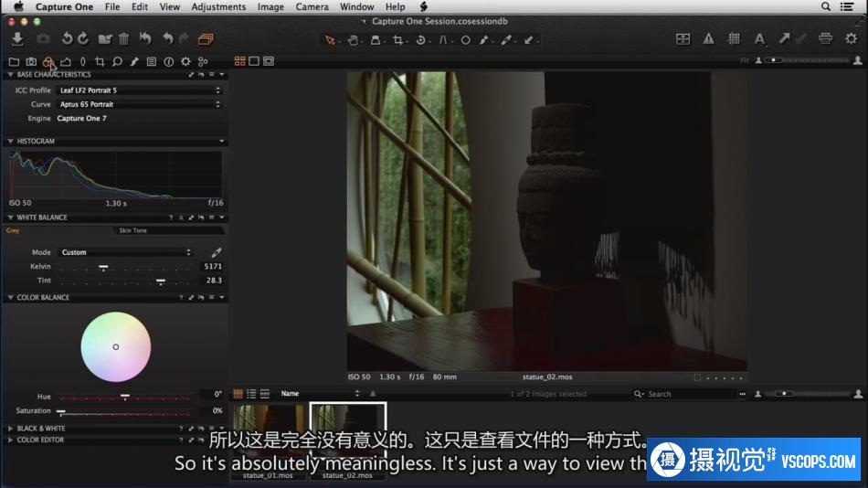868x488 pixels.
Task: Collapse the Base Characteristics panel
Action: click(11, 74)
